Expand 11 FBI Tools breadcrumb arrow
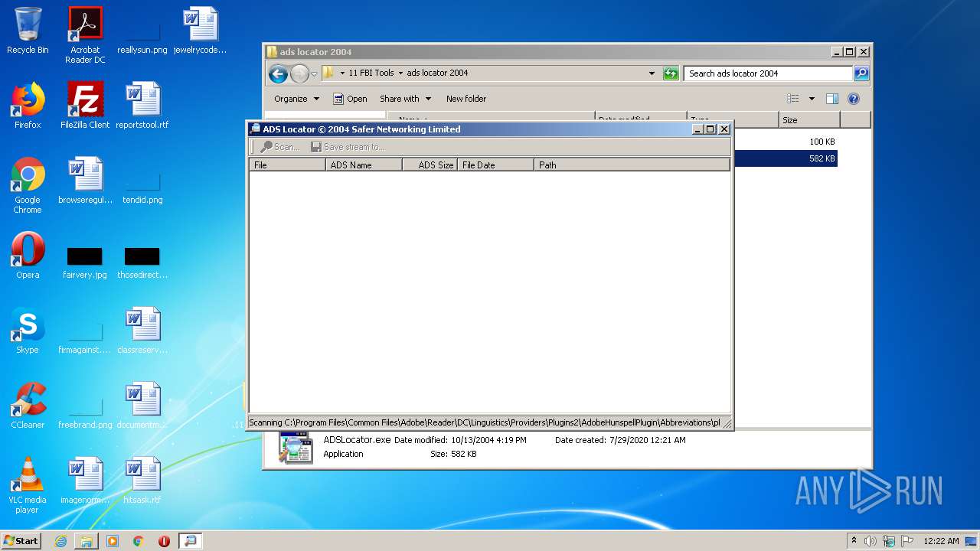 (x=400, y=73)
